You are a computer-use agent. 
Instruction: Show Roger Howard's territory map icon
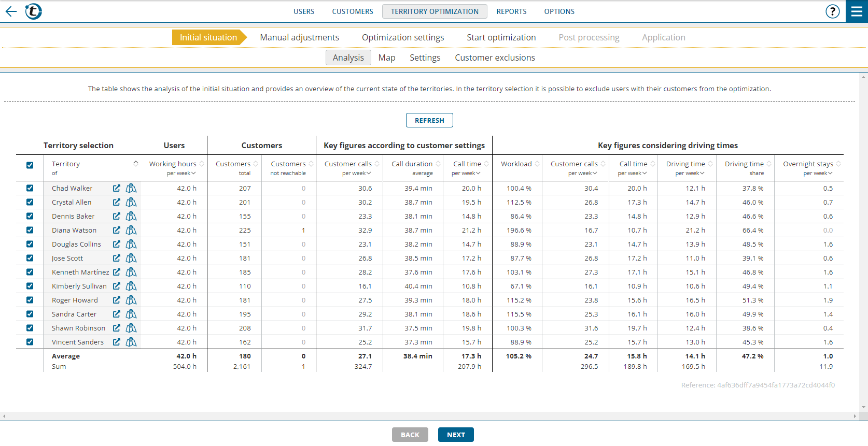coord(131,300)
